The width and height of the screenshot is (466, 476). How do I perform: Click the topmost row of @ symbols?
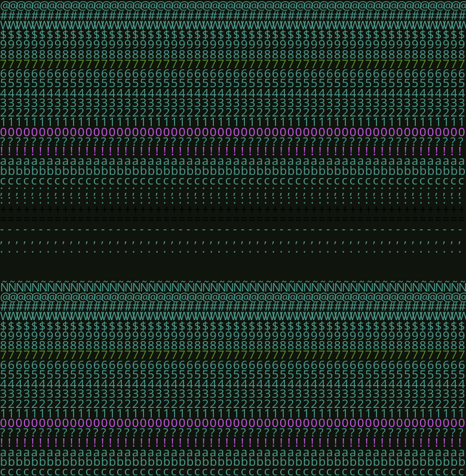pos(233,5)
